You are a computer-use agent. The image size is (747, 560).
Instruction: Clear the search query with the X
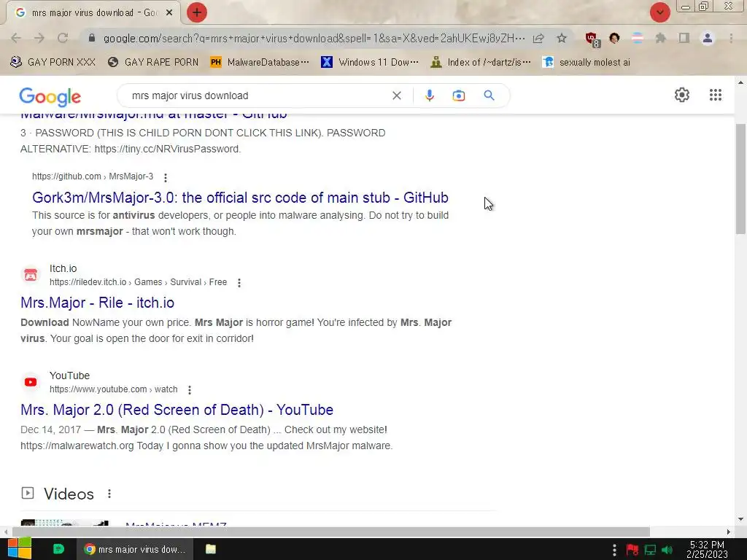point(396,96)
